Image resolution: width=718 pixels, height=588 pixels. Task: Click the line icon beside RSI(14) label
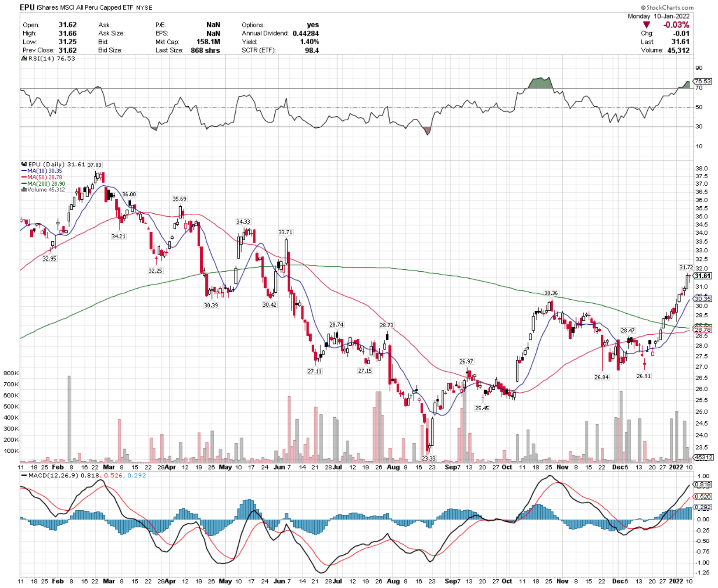point(24,58)
